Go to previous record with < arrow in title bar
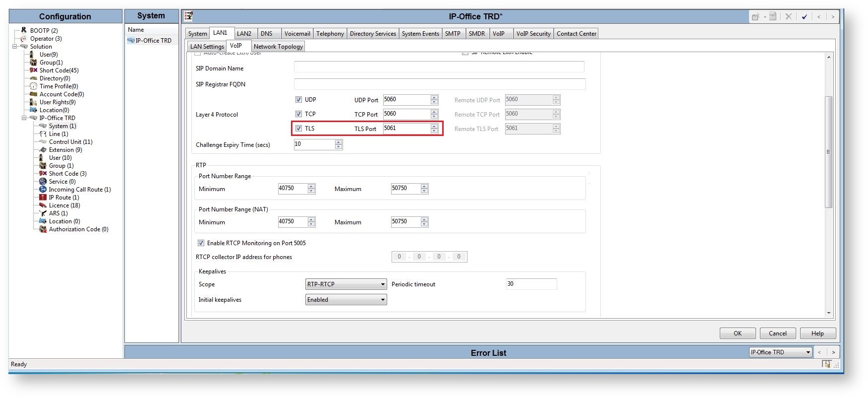Image resolution: width=868 pixels, height=398 pixels. tap(819, 16)
